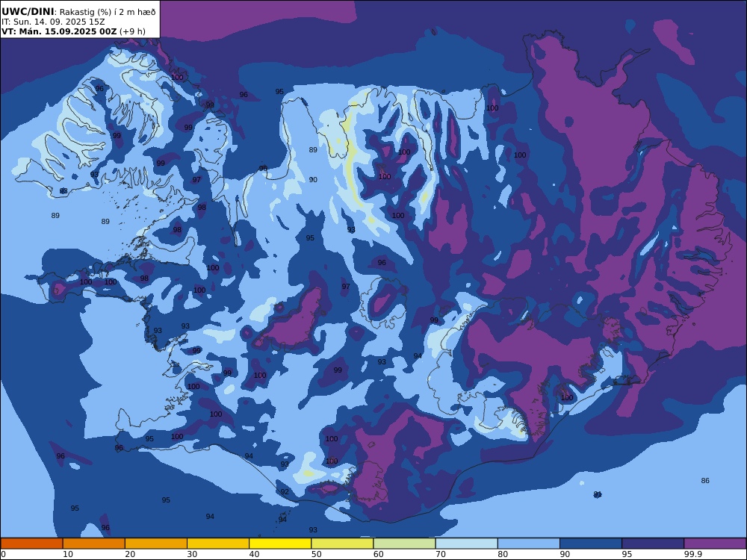Image resolution: width=747 pixels, height=560 pixels.
Task: Click the '80' legend scale label
Action: (503, 554)
